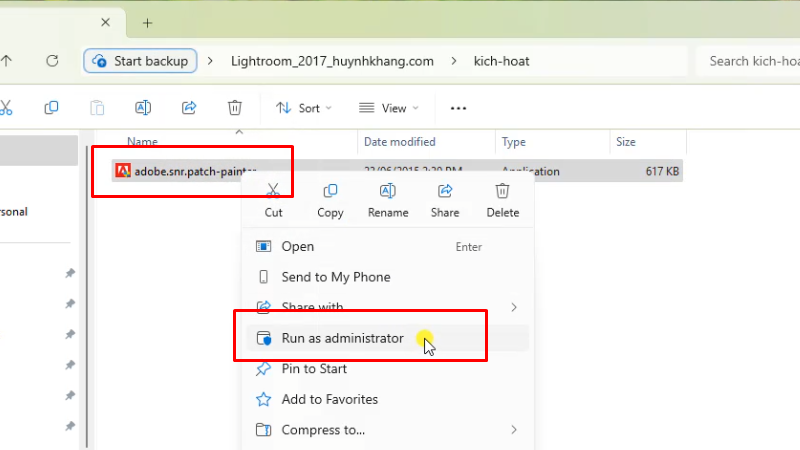Click the Add to Favorites star icon
The height and width of the screenshot is (450, 800).
(263, 399)
